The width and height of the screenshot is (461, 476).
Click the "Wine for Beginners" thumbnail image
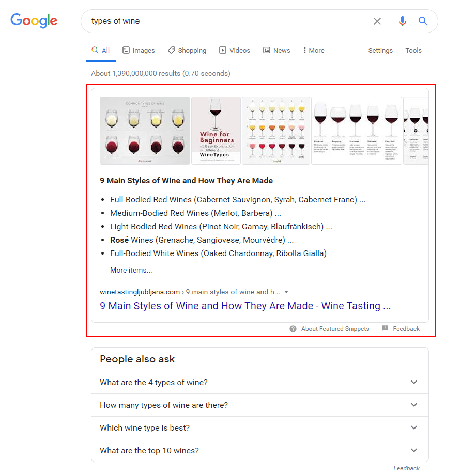(x=216, y=131)
